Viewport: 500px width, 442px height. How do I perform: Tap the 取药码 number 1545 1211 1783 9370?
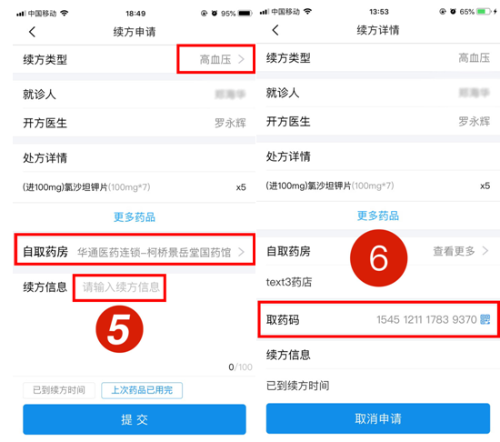(426, 320)
